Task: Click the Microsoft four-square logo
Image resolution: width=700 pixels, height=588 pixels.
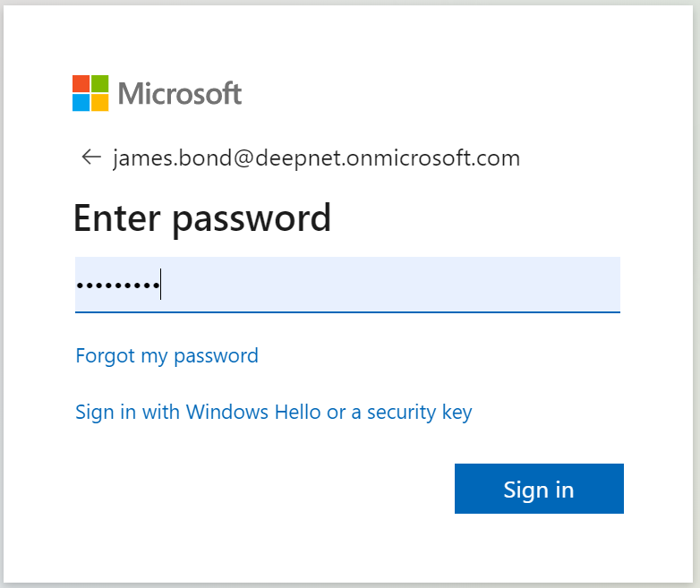Action: (x=90, y=93)
